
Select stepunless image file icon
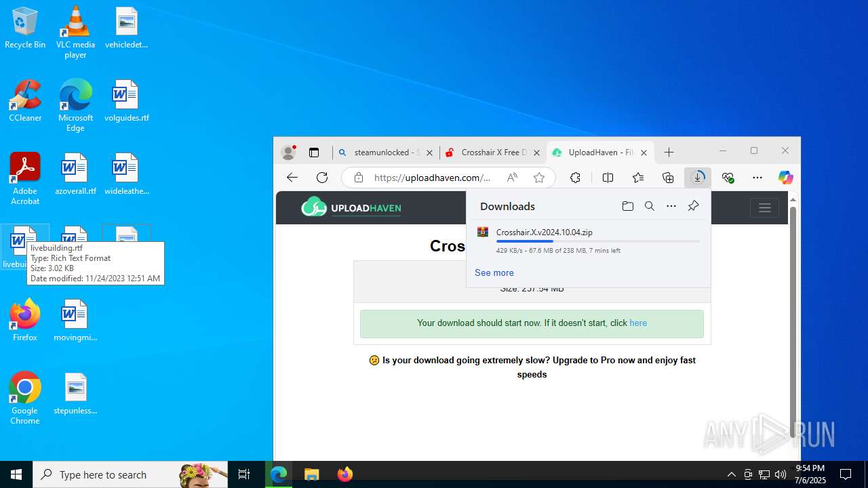(75, 394)
